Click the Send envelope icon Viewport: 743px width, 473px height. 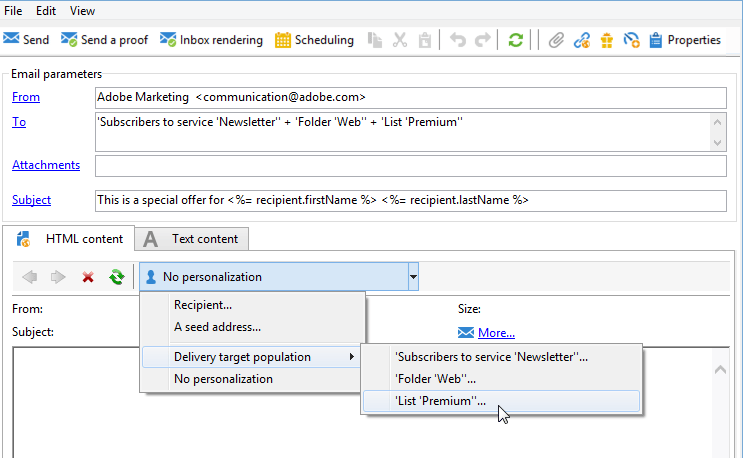tap(11, 39)
